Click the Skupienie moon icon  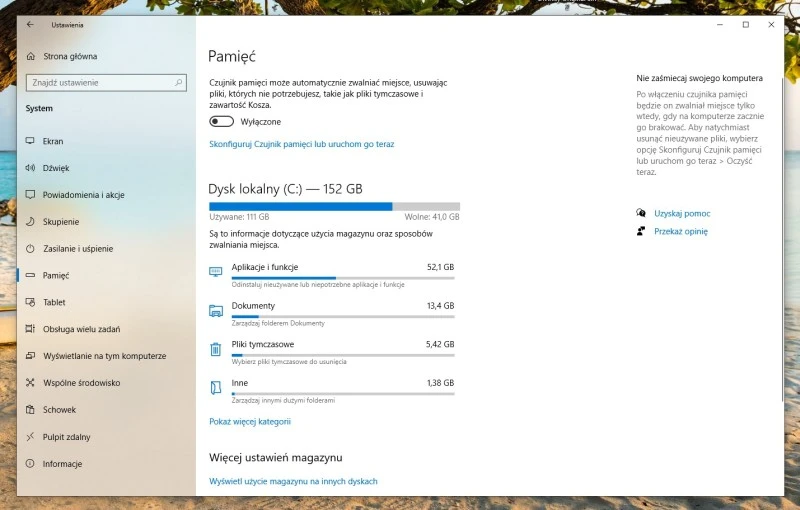tap(30, 221)
